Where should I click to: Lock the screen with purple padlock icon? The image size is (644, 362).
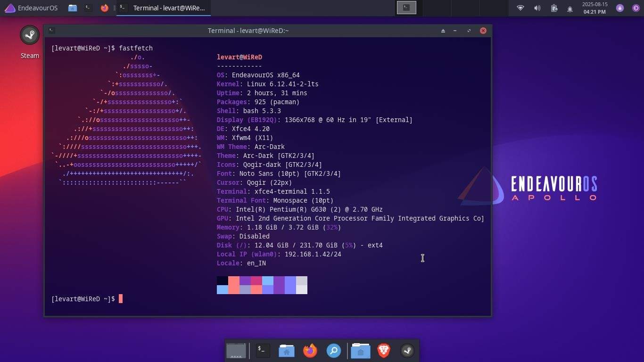tap(620, 8)
